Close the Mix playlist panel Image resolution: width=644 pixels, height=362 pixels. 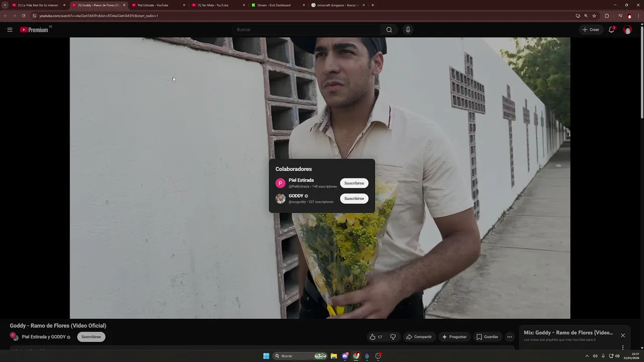tap(623, 335)
